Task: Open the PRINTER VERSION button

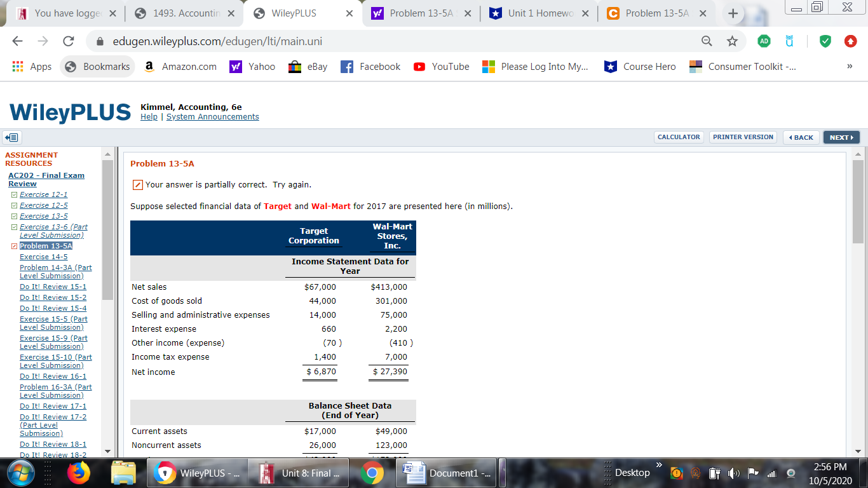Action: 743,137
